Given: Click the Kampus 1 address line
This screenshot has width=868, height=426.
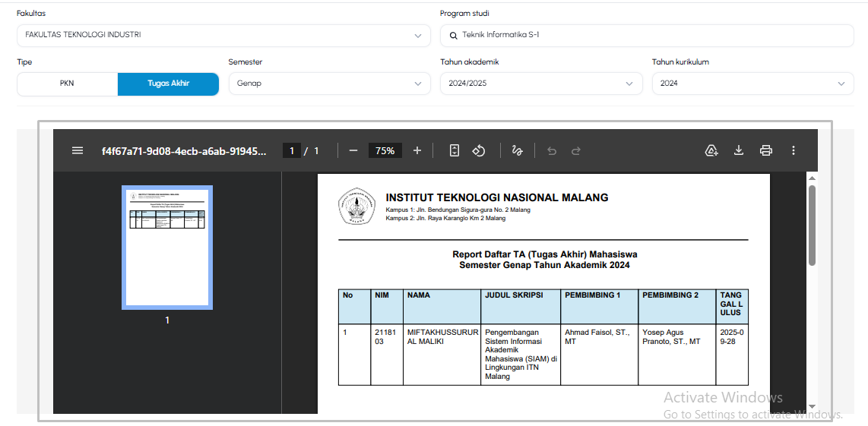Looking at the screenshot, I should click(458, 210).
